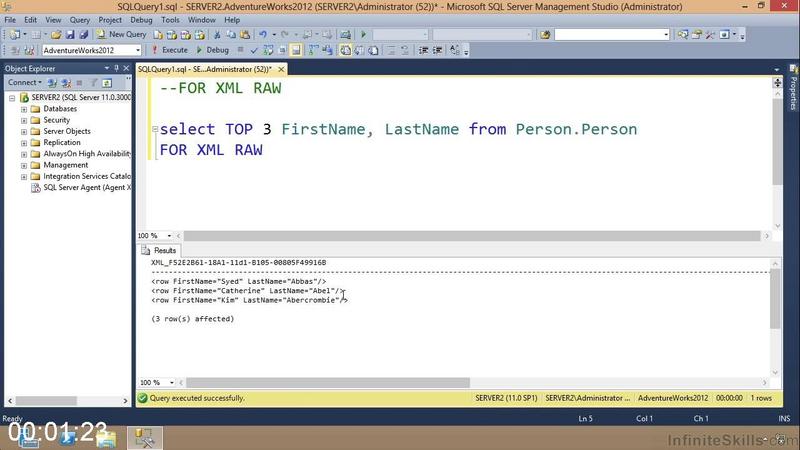Viewport: 800px width, 450px height.
Task: Click the Object Explorer Refresh icon
Action: click(x=107, y=83)
